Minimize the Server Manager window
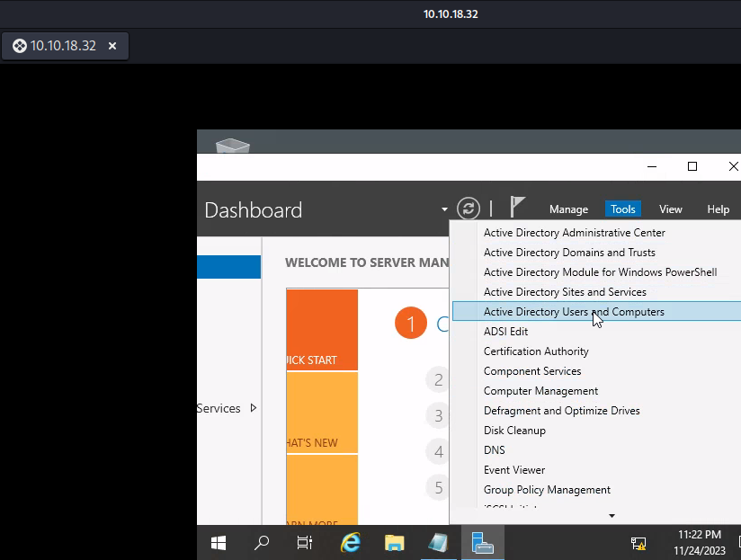The width and height of the screenshot is (741, 560). coord(652,166)
